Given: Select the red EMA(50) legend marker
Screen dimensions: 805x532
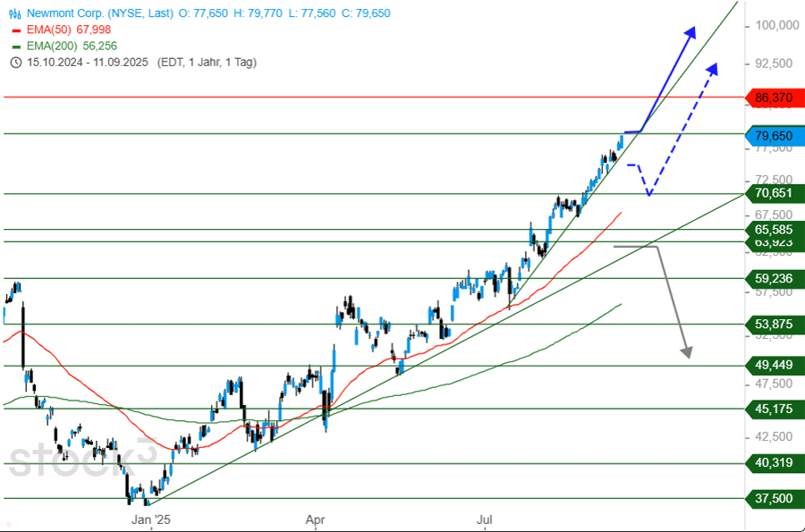Looking at the screenshot, I should [15, 30].
